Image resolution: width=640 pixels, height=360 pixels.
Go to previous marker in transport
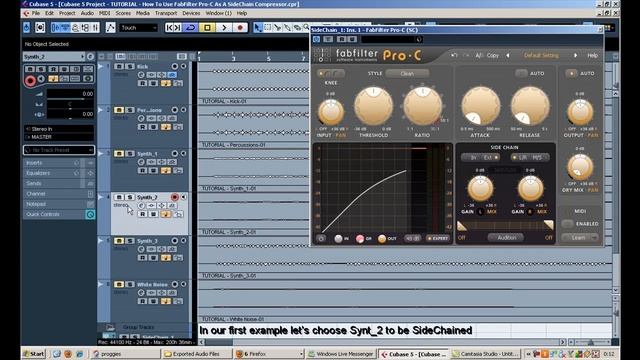pos(169,28)
